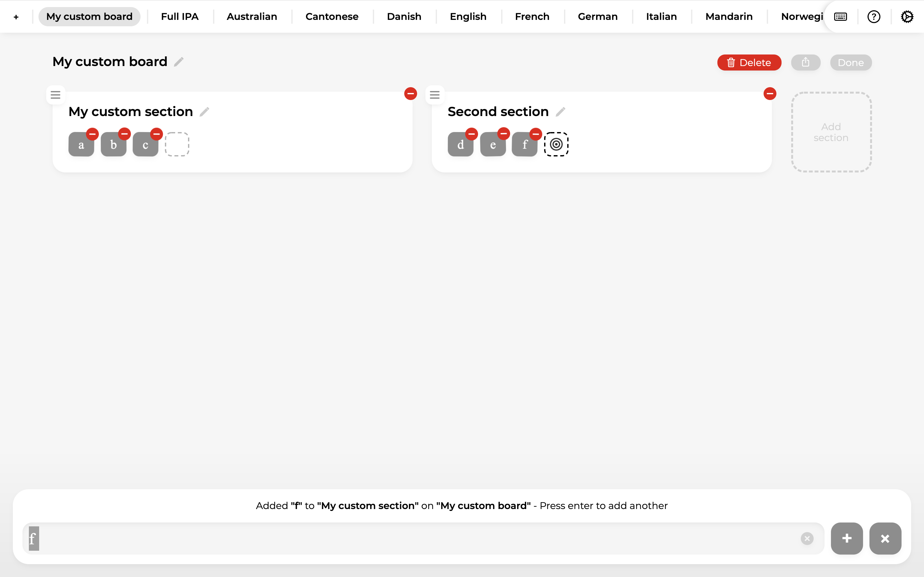Open the Mandarin keyboard tab
The width and height of the screenshot is (924, 577).
pyautogui.click(x=729, y=16)
